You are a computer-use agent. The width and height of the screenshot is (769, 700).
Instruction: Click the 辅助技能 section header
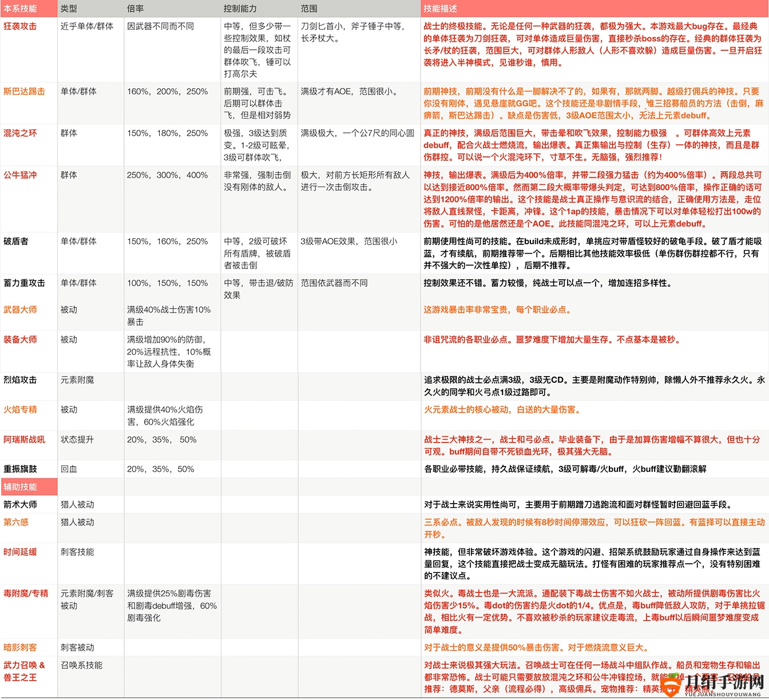pyautogui.click(x=29, y=487)
